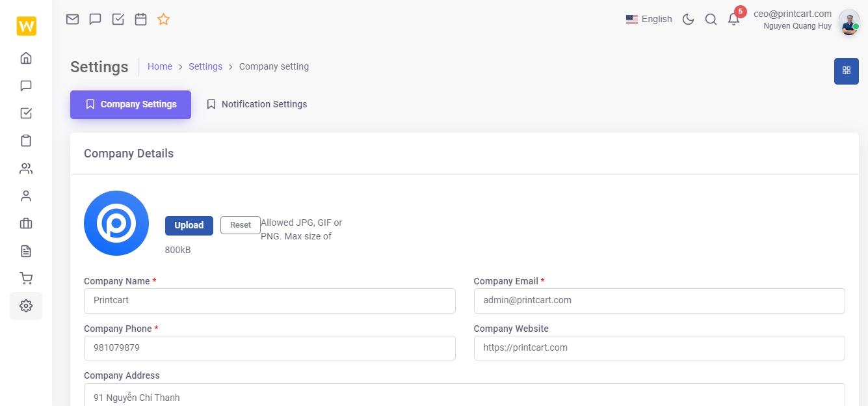Click the star bookmark icon
The height and width of the screenshot is (406, 868).
(x=163, y=19)
